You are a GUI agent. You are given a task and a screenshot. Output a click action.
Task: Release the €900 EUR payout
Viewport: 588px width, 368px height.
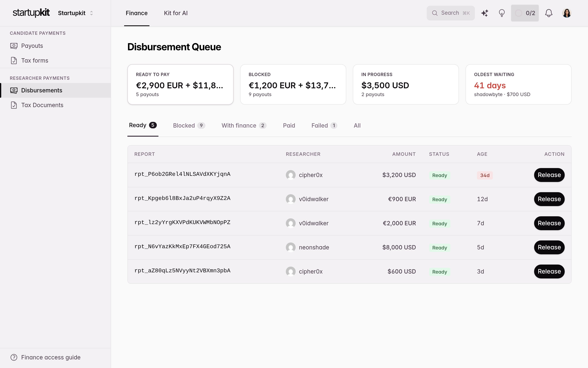click(x=549, y=199)
